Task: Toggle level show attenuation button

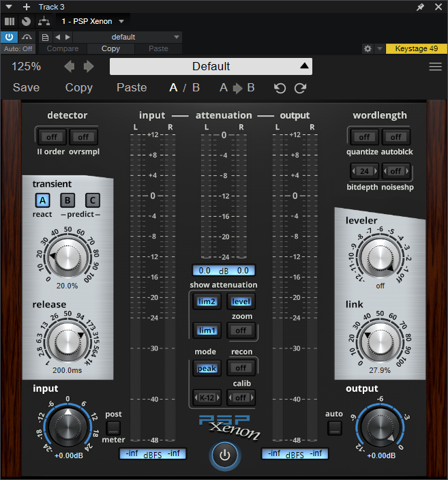Action: tap(241, 301)
